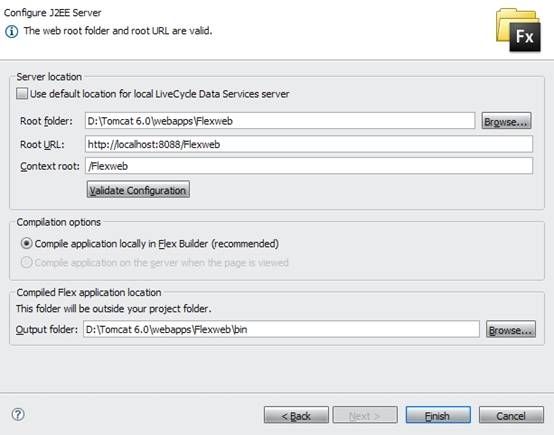This screenshot has width=554, height=435.
Task: Focus the Context root field
Action: [309, 166]
